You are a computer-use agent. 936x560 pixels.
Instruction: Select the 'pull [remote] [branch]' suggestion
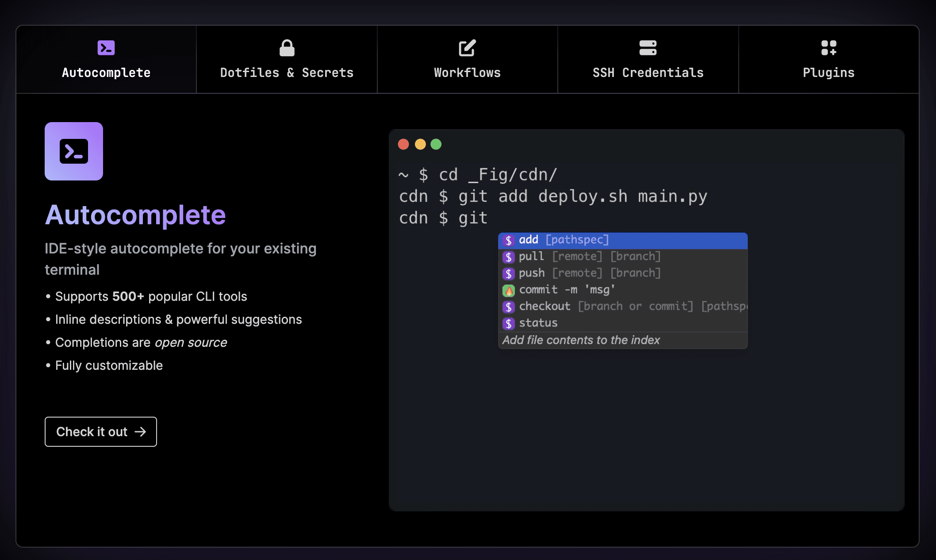click(623, 257)
